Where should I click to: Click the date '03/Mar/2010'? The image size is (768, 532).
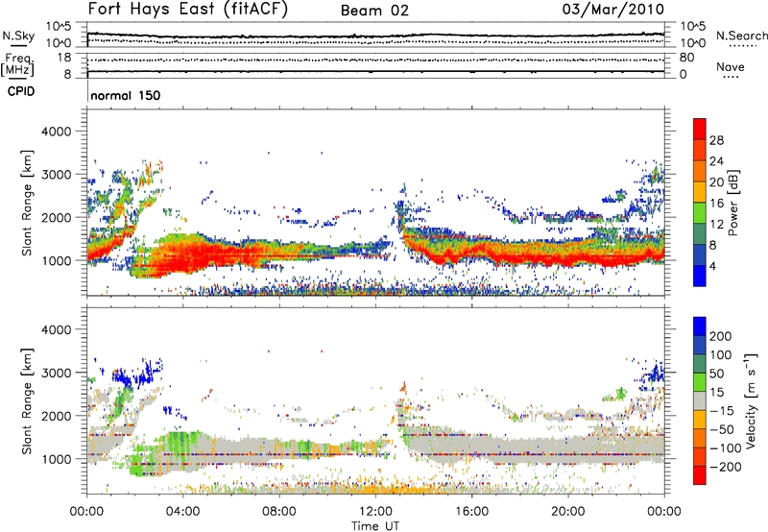613,10
